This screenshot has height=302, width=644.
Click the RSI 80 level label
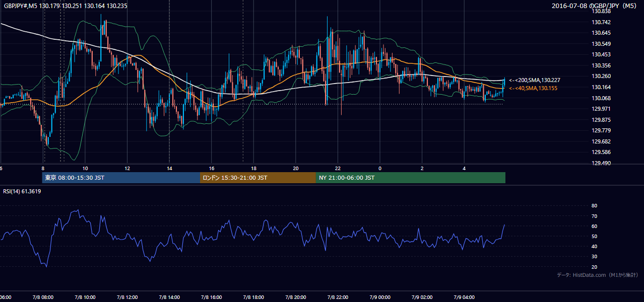[x=594, y=206]
